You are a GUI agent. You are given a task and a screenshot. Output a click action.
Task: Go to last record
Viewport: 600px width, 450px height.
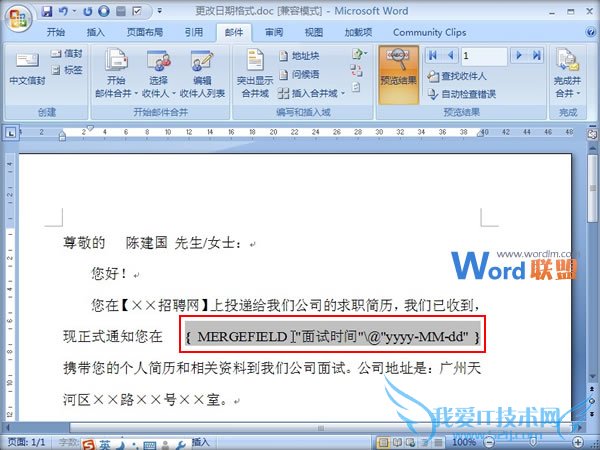point(536,56)
